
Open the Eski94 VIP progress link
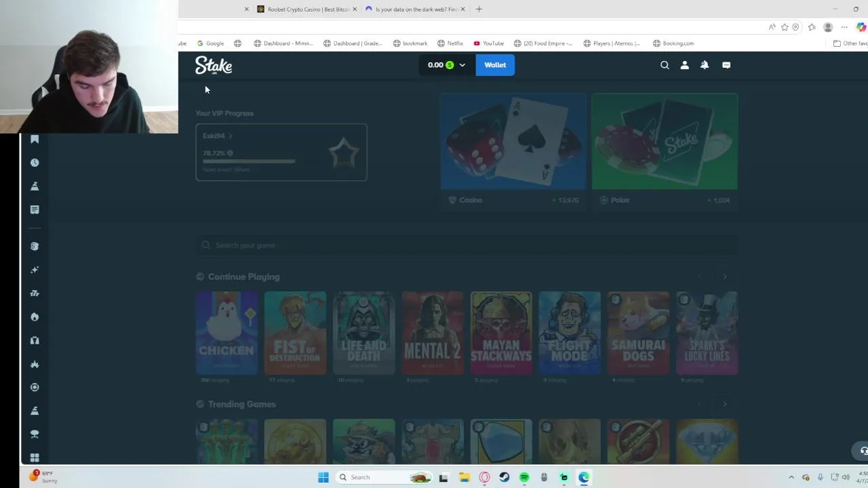pos(218,136)
